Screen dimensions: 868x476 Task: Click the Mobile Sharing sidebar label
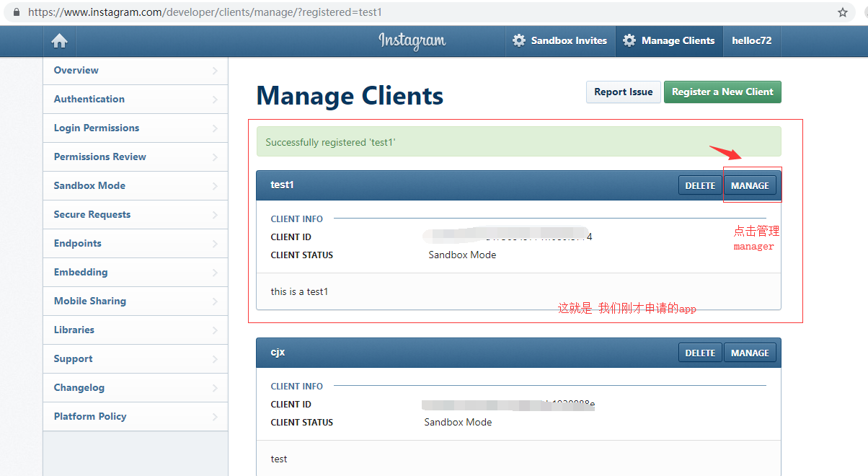pyautogui.click(x=90, y=301)
